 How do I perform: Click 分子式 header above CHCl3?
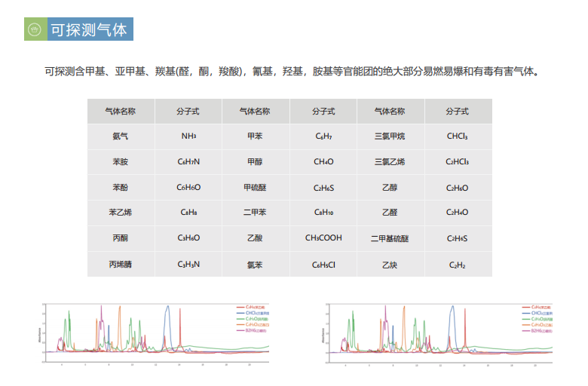coord(458,112)
